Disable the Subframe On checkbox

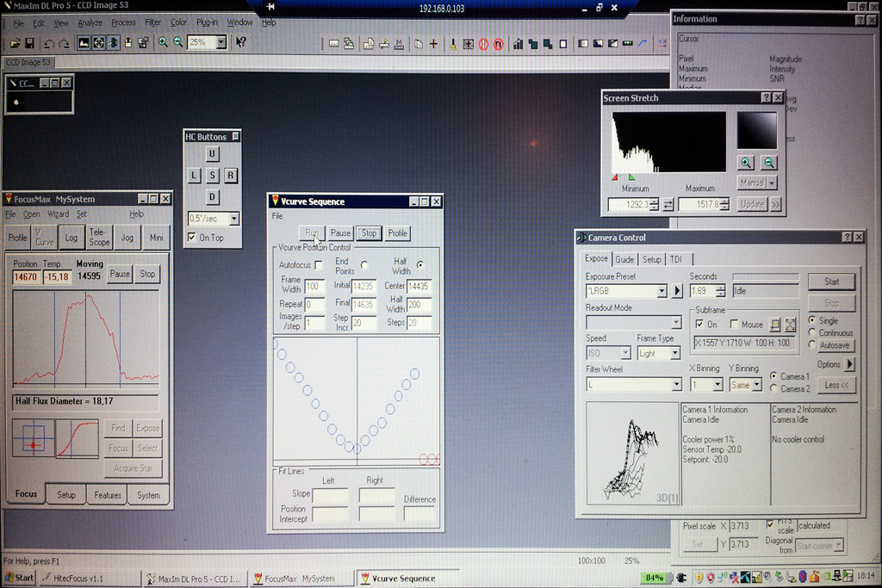[x=699, y=324]
